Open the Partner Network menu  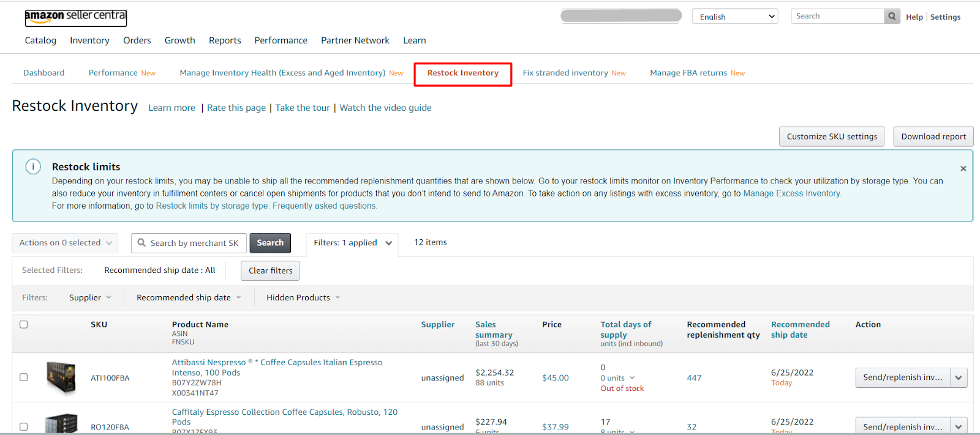355,40
